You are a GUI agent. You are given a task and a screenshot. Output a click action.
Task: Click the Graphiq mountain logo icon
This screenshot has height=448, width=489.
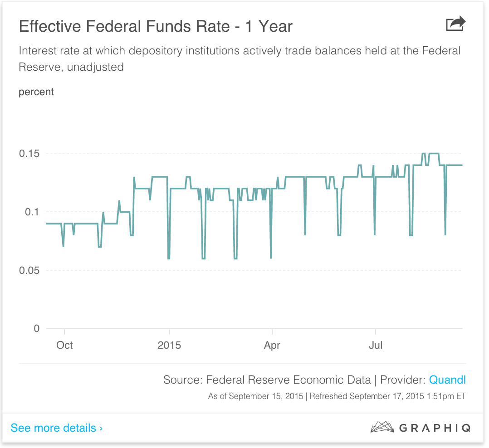(x=382, y=427)
